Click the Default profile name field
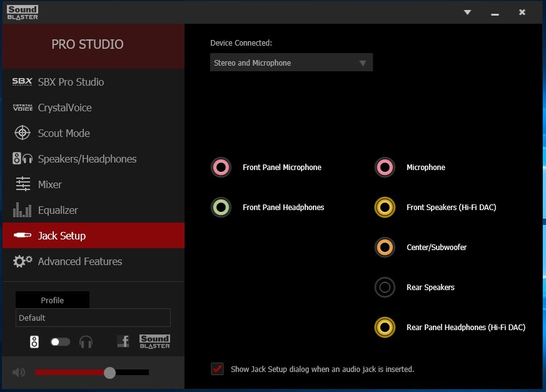Image resolution: width=546 pixels, height=392 pixels. tap(93, 318)
